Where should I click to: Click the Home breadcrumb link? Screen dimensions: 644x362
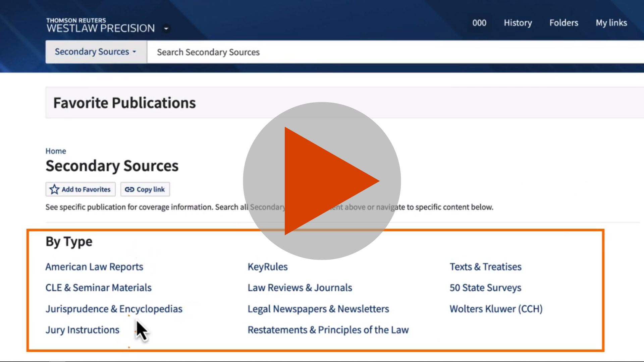(x=56, y=151)
